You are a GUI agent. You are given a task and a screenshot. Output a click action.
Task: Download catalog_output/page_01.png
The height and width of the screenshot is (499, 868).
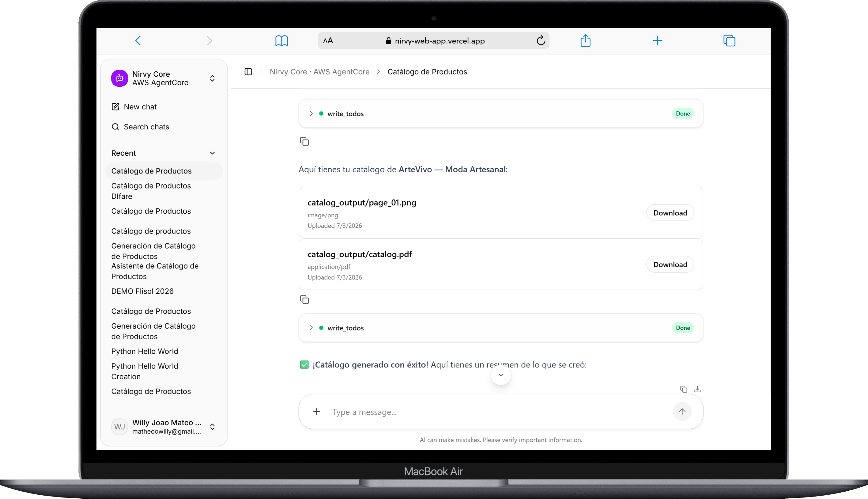coord(670,213)
